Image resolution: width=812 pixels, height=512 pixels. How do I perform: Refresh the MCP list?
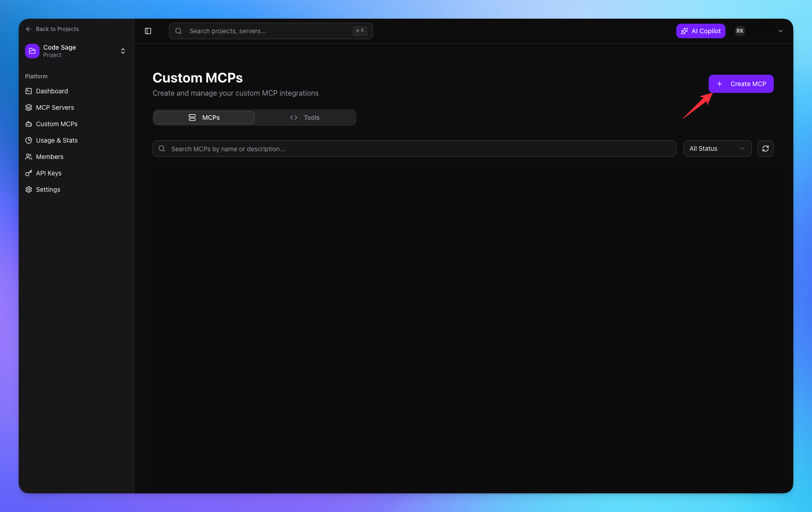pos(765,148)
